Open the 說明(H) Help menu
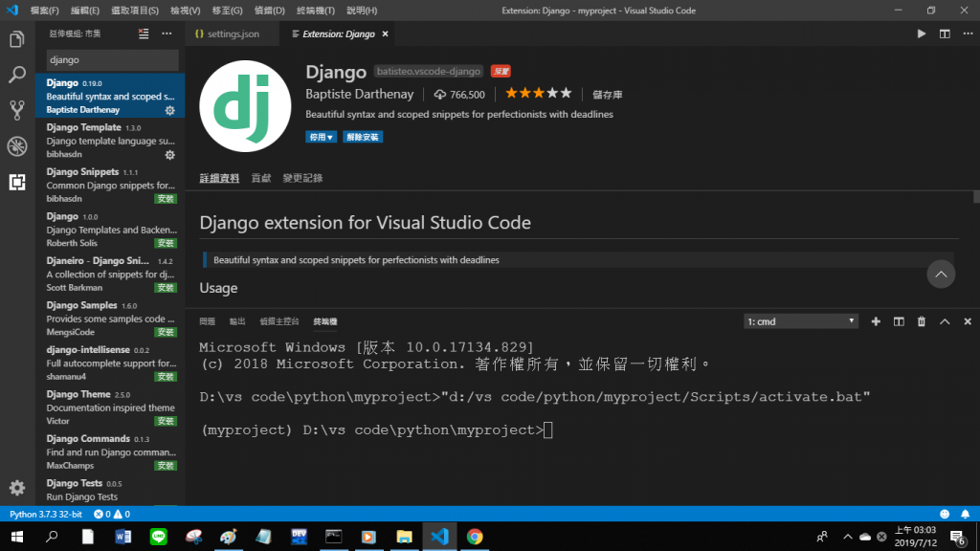980x551 pixels. [362, 11]
